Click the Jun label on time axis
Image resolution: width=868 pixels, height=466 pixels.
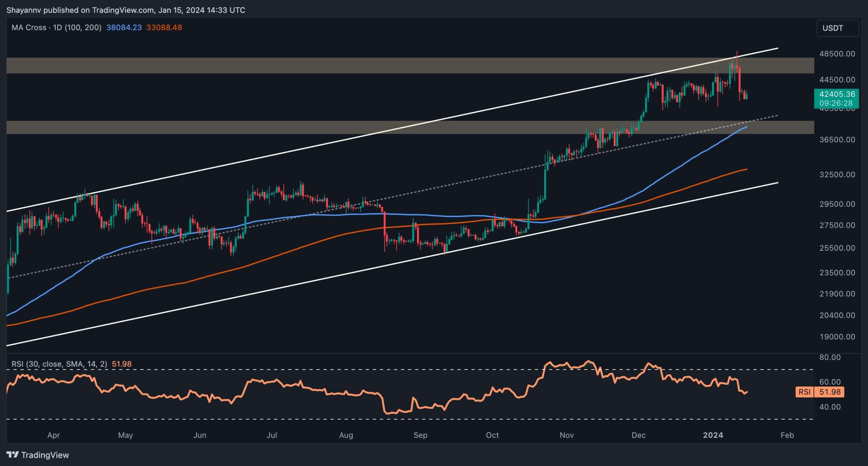pos(200,435)
